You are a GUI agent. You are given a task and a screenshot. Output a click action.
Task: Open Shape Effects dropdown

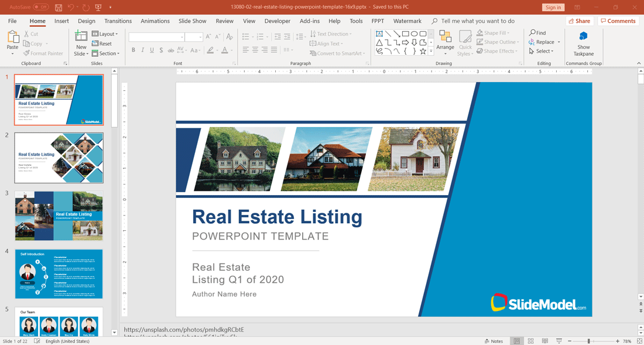496,51
